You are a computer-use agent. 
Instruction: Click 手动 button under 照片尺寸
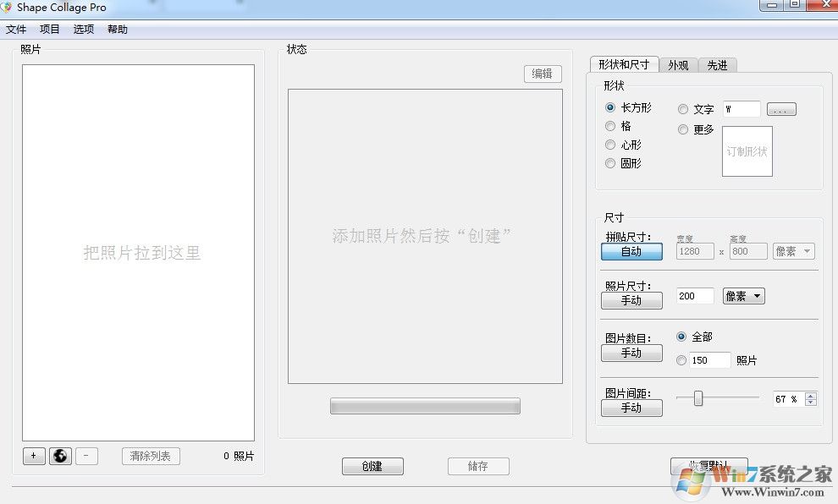point(631,300)
